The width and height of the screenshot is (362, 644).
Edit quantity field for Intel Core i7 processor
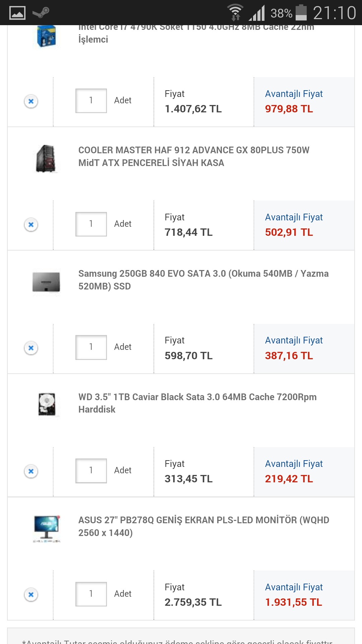(x=91, y=101)
